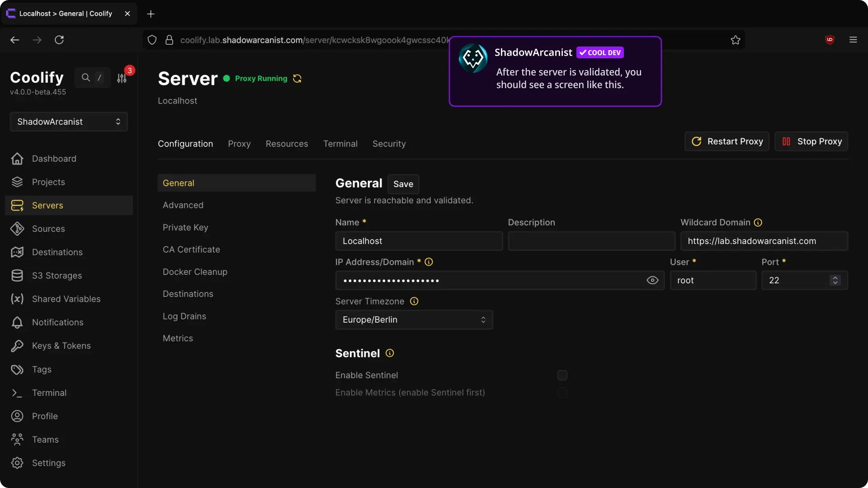Click the Sentinel info icon
This screenshot has height=488, width=868.
coord(390,353)
